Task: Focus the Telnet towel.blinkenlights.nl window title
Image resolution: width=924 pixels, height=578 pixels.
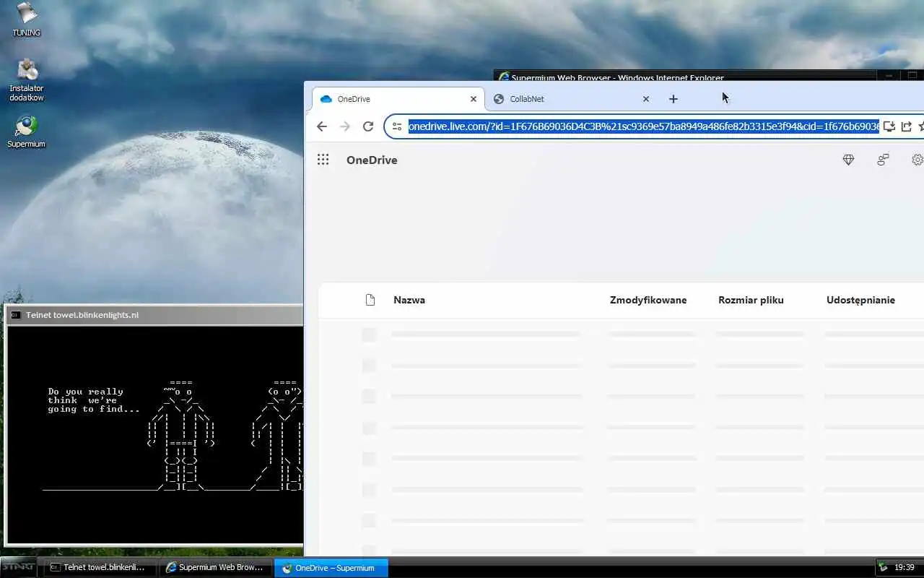Action: [82, 315]
